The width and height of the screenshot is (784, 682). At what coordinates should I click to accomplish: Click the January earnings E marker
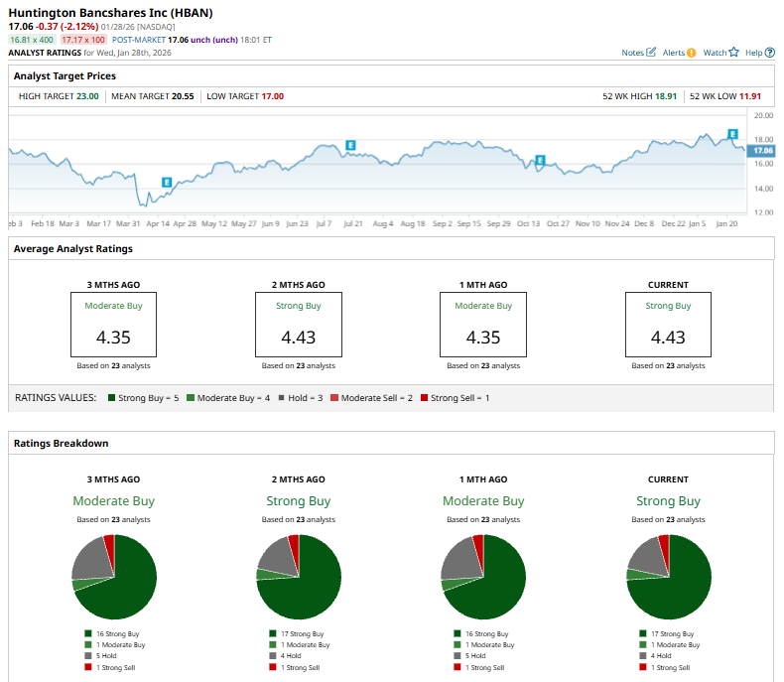click(732, 133)
